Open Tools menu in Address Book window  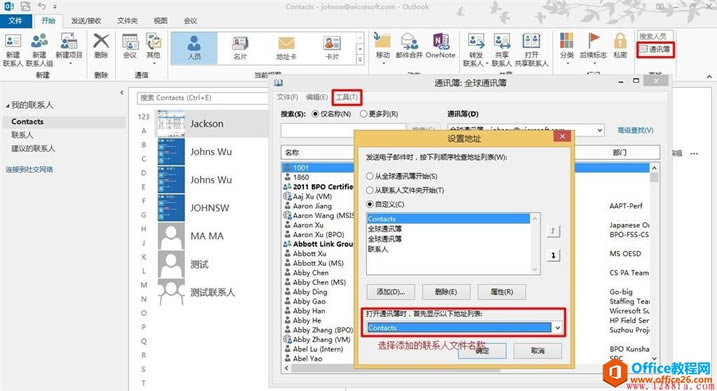click(347, 97)
